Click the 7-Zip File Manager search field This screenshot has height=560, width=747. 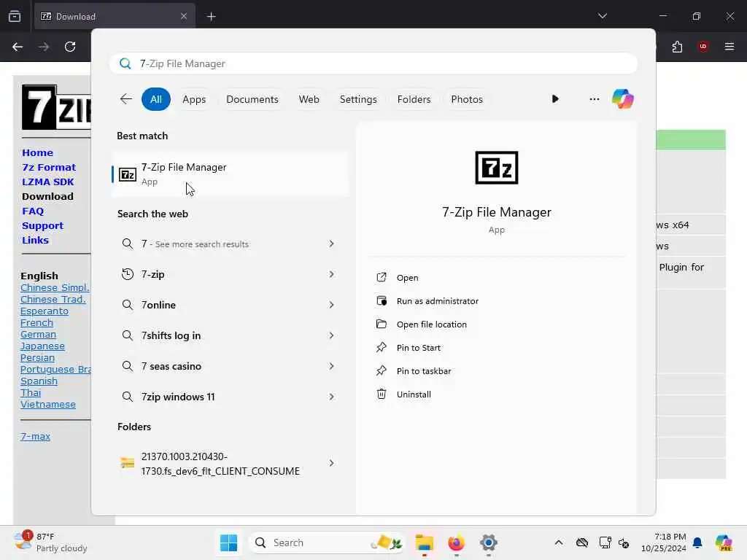373,64
